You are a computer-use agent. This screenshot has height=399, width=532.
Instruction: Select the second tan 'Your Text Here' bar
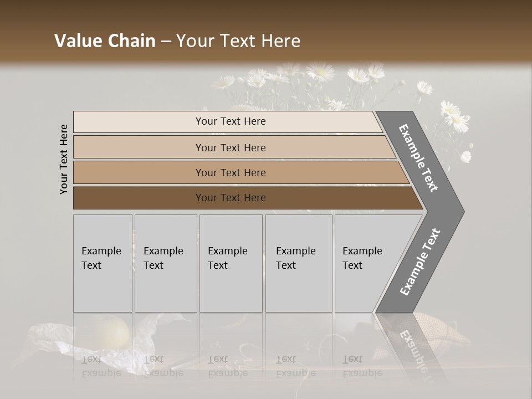pyautogui.click(x=234, y=147)
